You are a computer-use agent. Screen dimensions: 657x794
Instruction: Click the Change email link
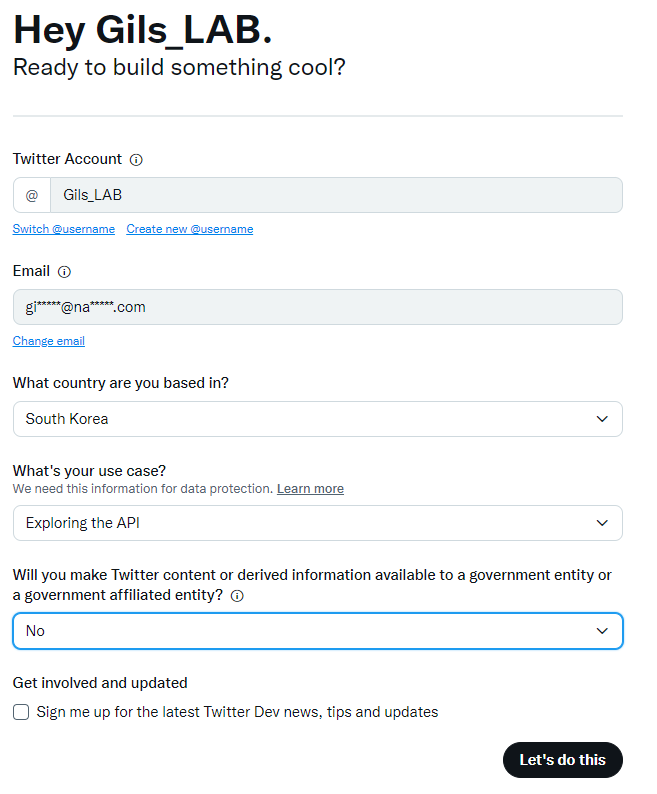click(x=49, y=341)
